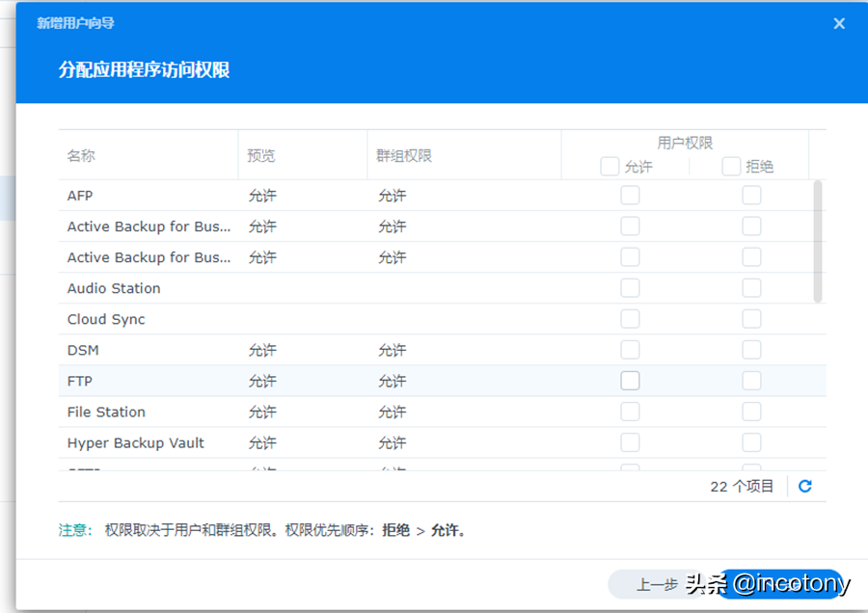Click the 群组权限 column header

465,155
